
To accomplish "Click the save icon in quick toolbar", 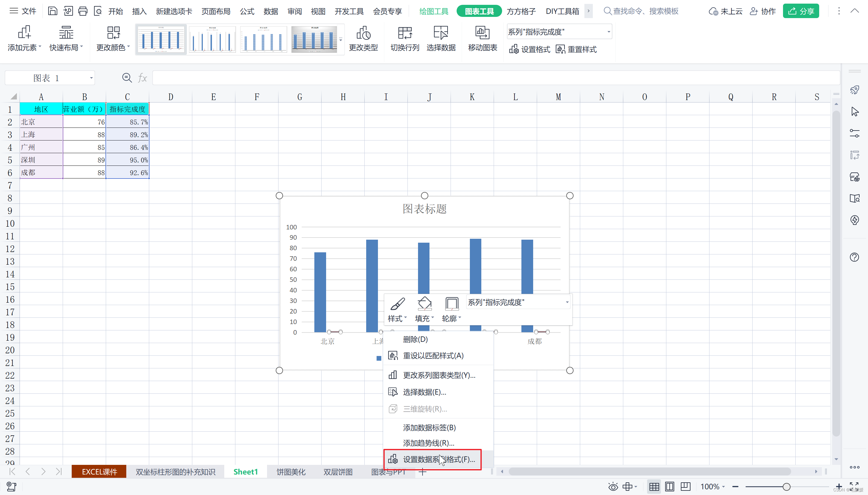I will point(52,11).
